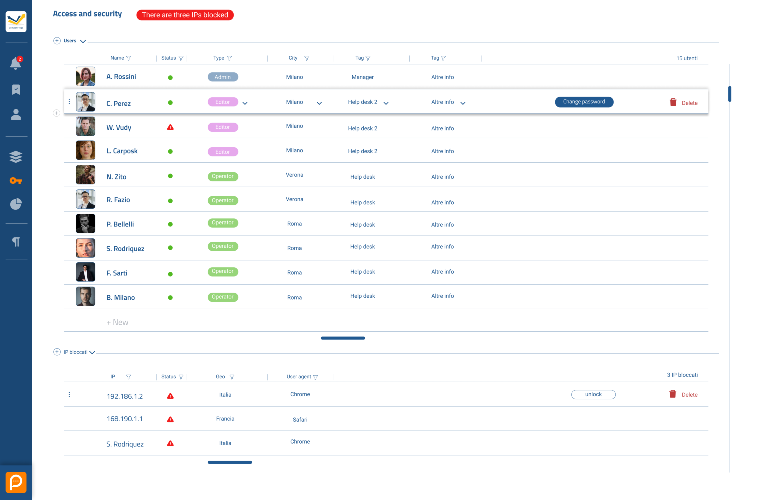Open the city dropdown arrow for C. Perez
Screen dimensions: 770x500
click(x=319, y=103)
